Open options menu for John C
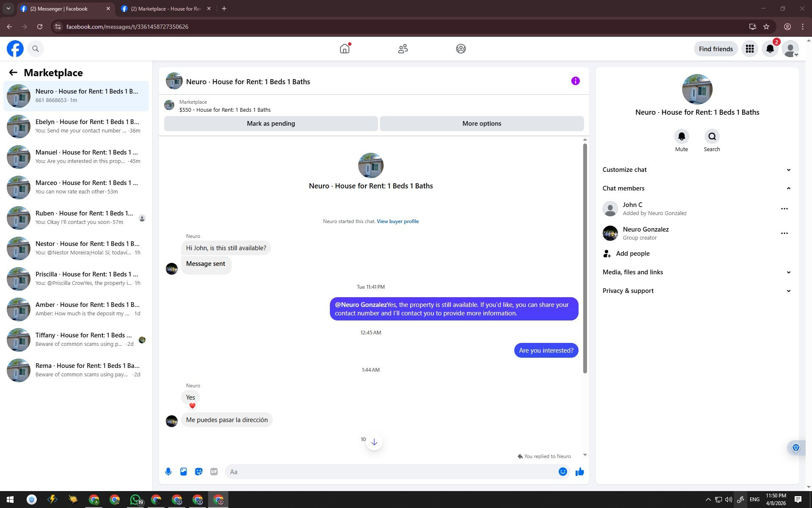The width and height of the screenshot is (812, 508). pos(784,209)
